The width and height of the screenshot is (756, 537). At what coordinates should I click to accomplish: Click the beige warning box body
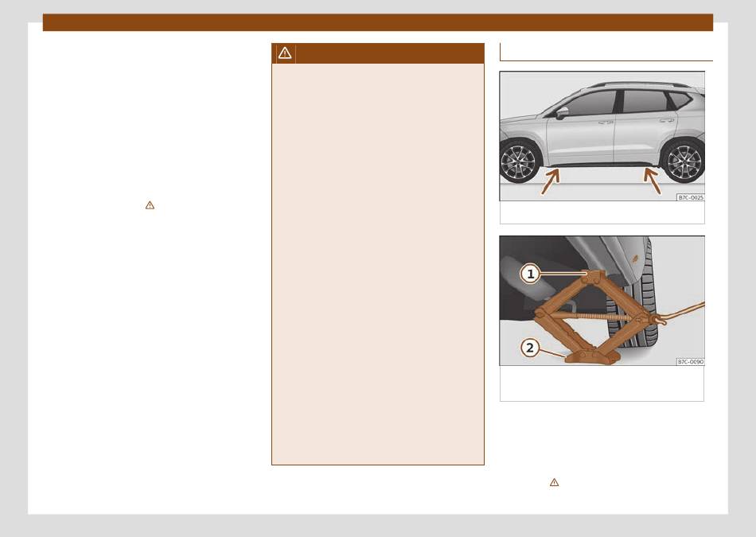(377, 263)
